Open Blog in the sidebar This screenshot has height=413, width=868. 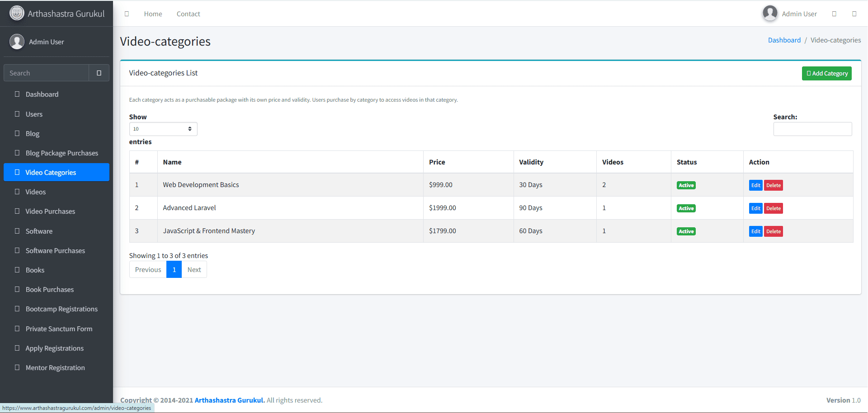[57, 133]
